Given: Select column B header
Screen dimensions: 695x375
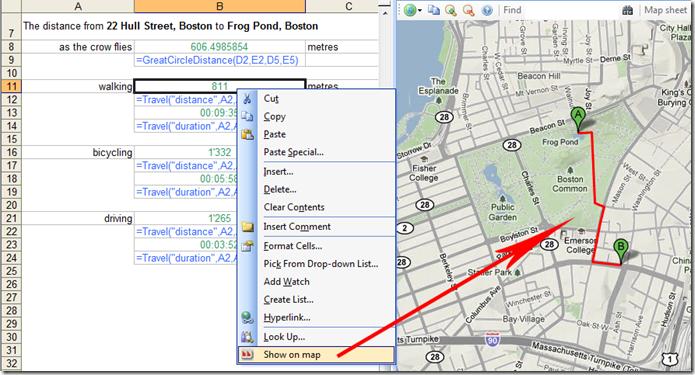Looking at the screenshot, I should click(x=219, y=6).
